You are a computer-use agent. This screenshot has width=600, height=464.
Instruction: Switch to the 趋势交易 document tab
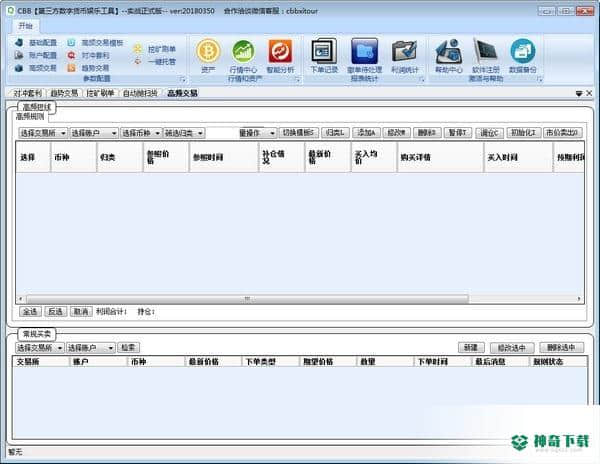pos(64,93)
